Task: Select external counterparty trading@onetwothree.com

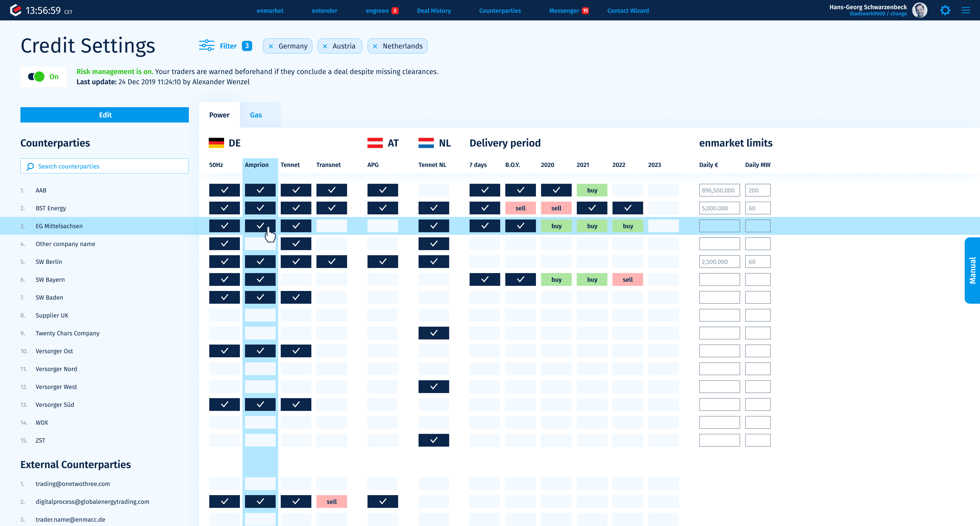Action: click(x=73, y=484)
